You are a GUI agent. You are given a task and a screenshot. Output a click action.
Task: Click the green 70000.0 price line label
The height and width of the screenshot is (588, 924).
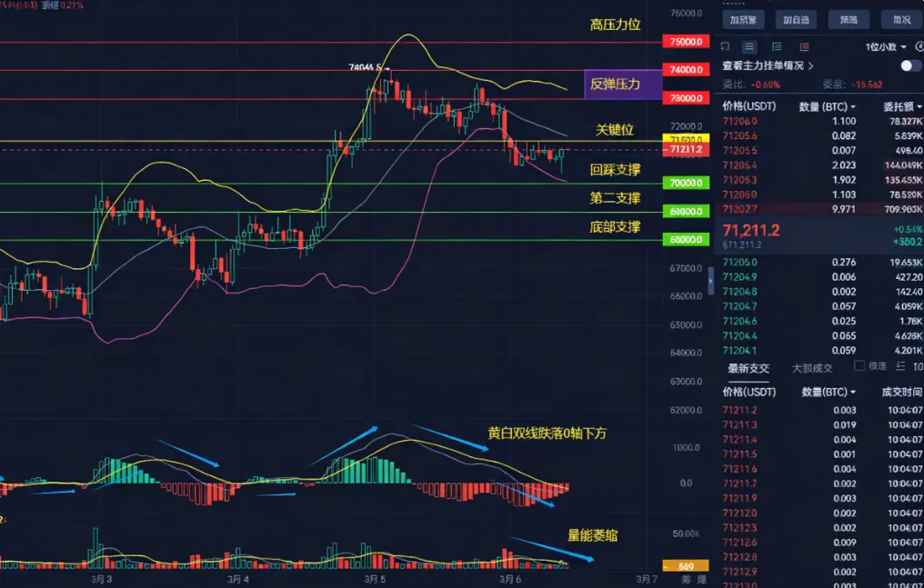(x=686, y=183)
